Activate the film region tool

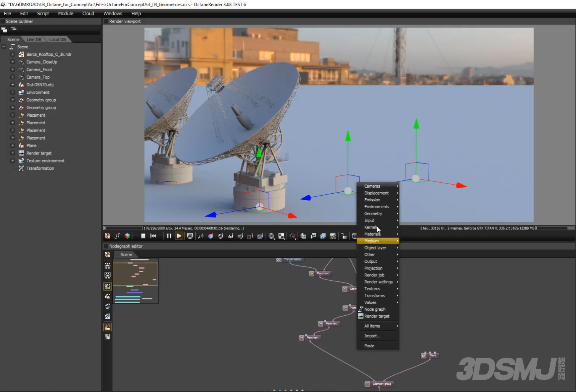pyautogui.click(x=260, y=236)
